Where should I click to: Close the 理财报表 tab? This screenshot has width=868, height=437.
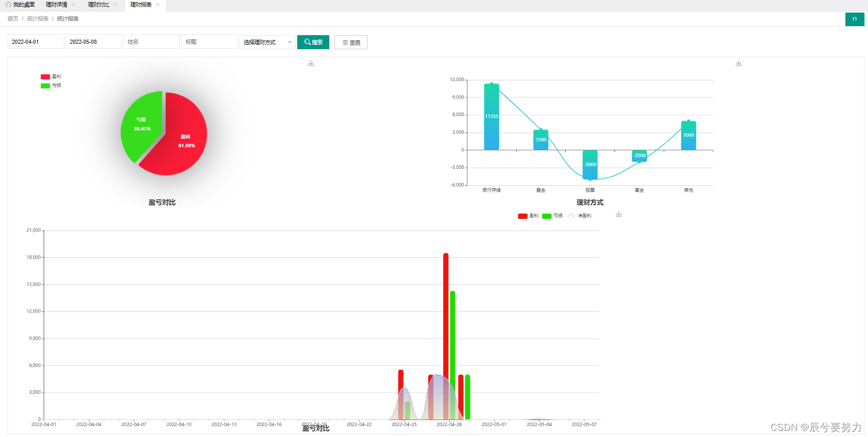tap(158, 5)
